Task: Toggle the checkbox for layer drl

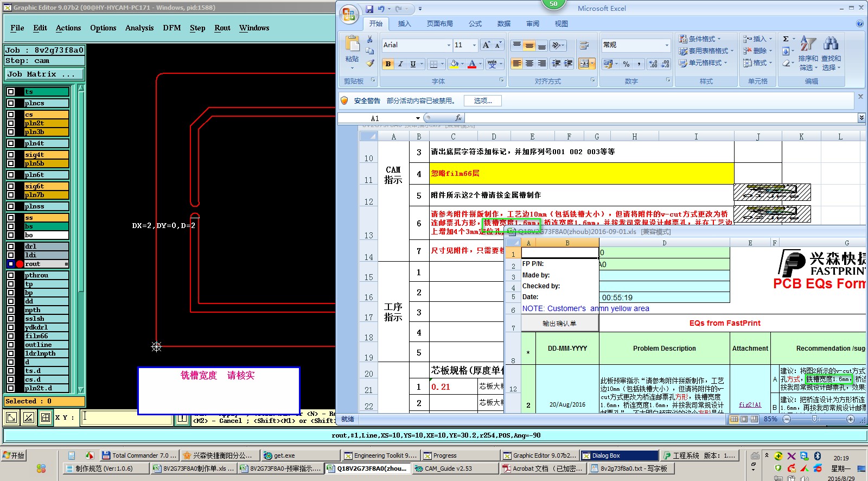Action: [x=11, y=246]
